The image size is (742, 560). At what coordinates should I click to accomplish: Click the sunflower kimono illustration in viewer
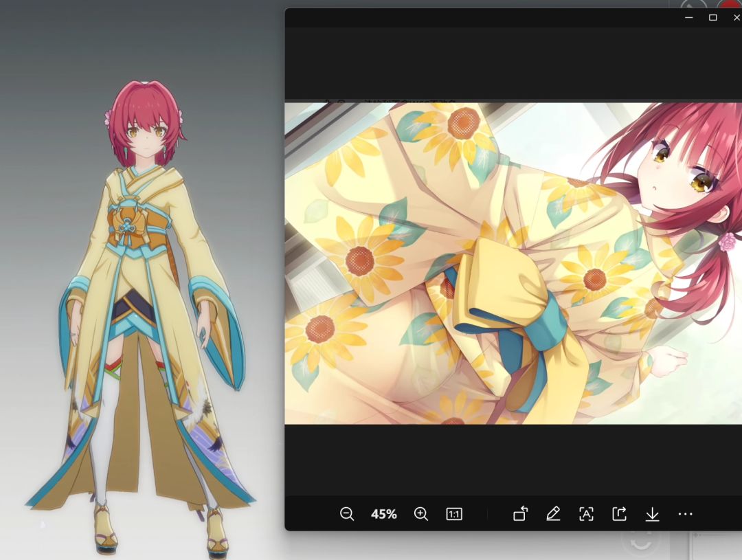pos(513,262)
